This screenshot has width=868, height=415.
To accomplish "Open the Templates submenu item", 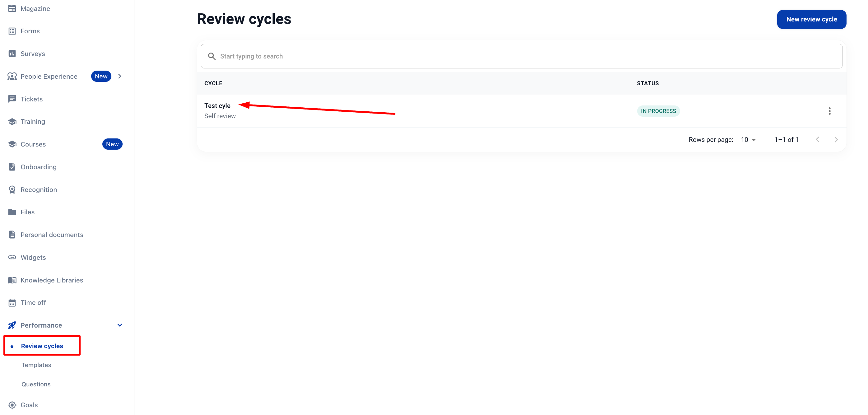I will [x=36, y=365].
